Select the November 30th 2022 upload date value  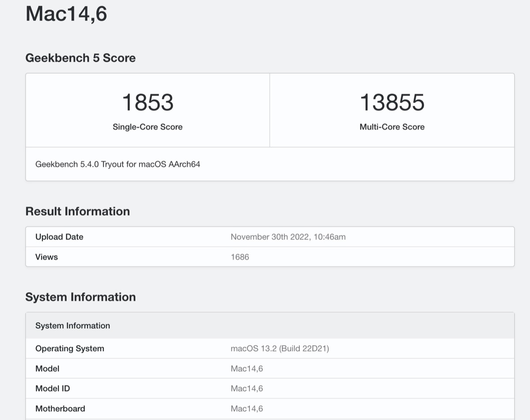pos(288,237)
